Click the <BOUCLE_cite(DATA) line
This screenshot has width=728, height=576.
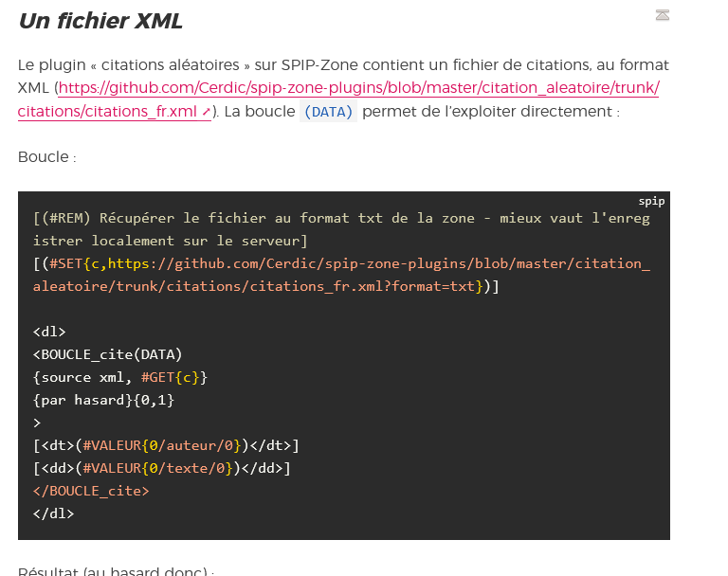tap(107, 354)
